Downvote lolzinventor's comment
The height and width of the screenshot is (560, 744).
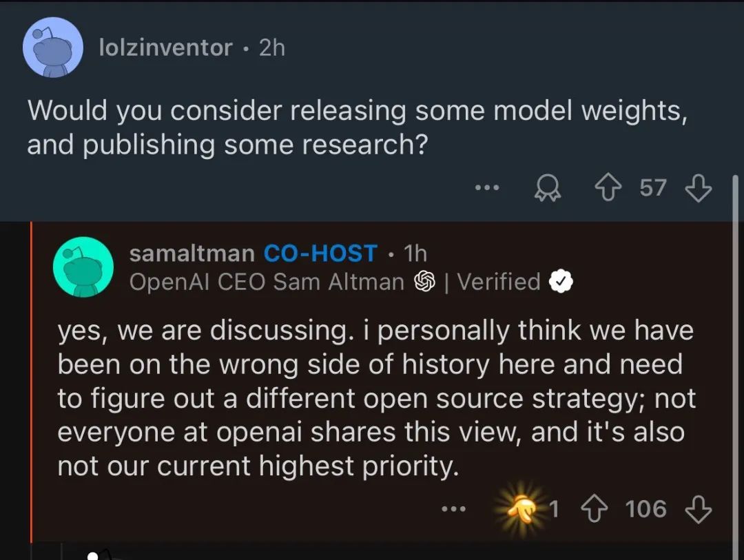click(x=698, y=188)
